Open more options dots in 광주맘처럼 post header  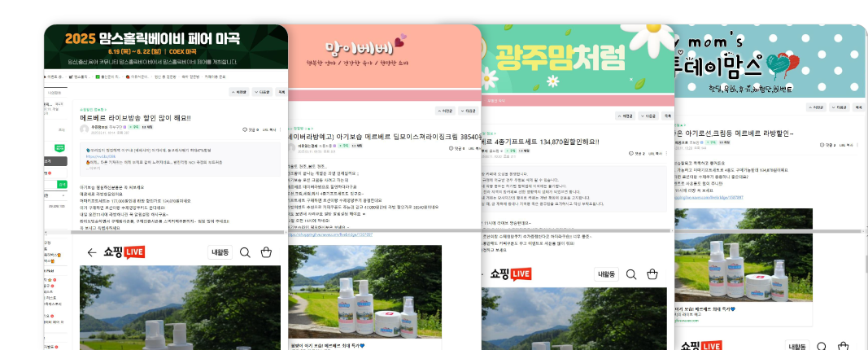666,153
